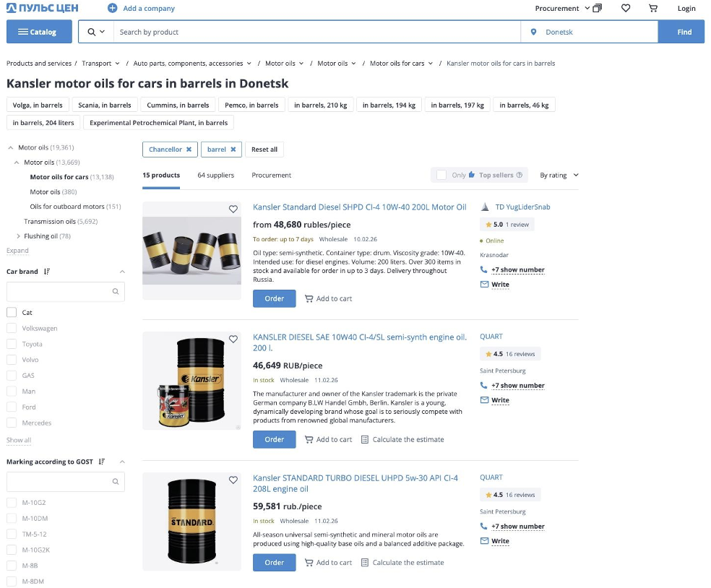The width and height of the screenshot is (711, 588).
Task: Open favorites heart icon in header
Action: tap(626, 8)
